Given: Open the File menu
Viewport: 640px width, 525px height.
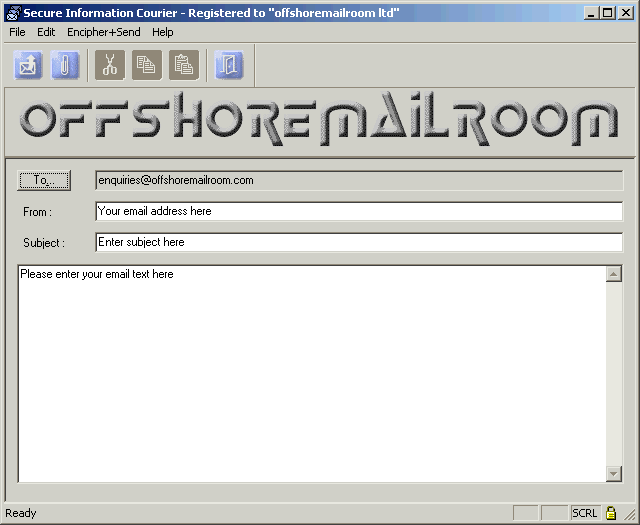Looking at the screenshot, I should 17,32.
